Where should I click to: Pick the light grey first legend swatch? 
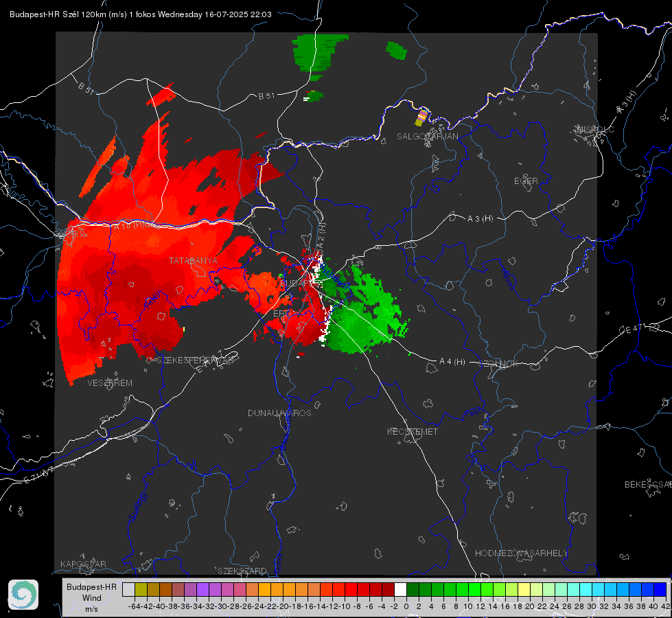(128, 589)
